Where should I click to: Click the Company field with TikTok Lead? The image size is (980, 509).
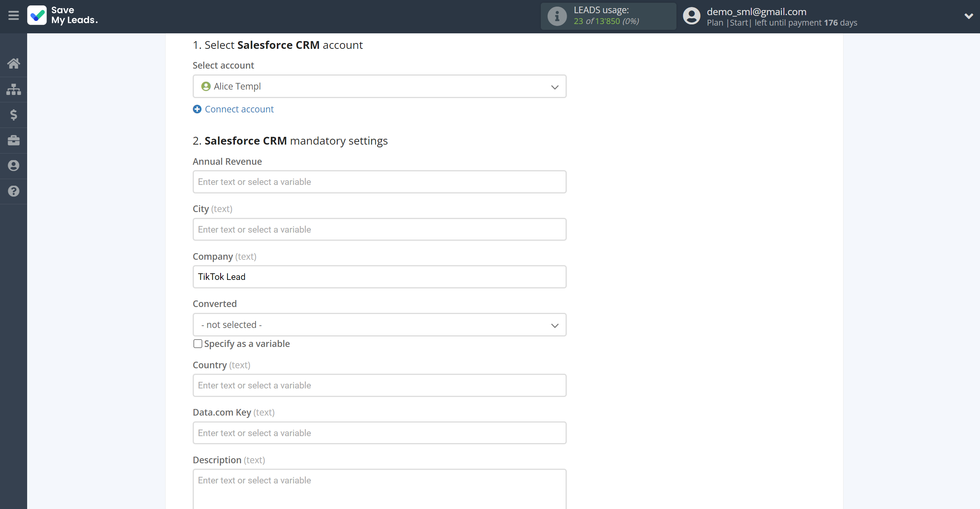point(380,277)
